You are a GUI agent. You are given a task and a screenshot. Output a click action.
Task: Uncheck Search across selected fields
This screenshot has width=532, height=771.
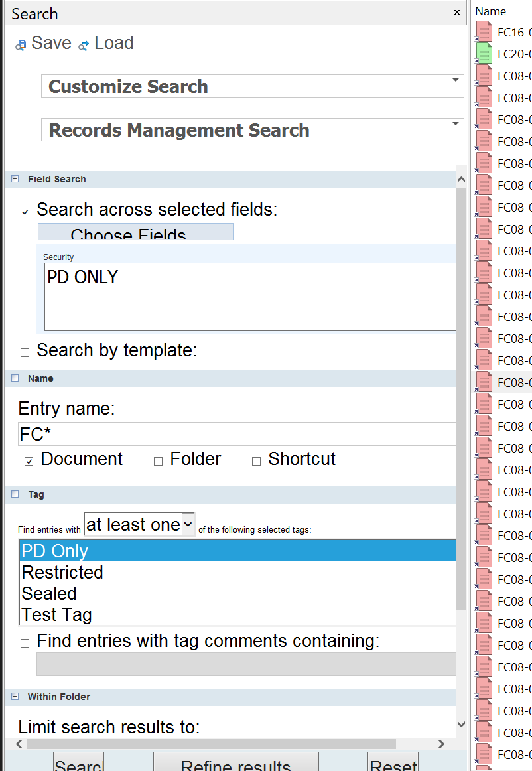pos(25,212)
